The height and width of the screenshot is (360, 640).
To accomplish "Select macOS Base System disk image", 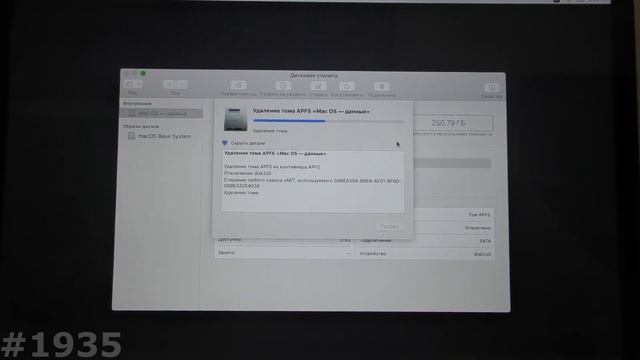I will tap(164, 136).
